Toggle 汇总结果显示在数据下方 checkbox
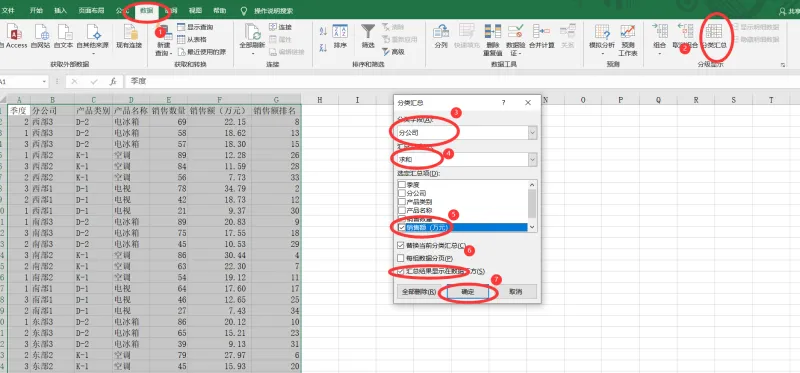 [401, 271]
